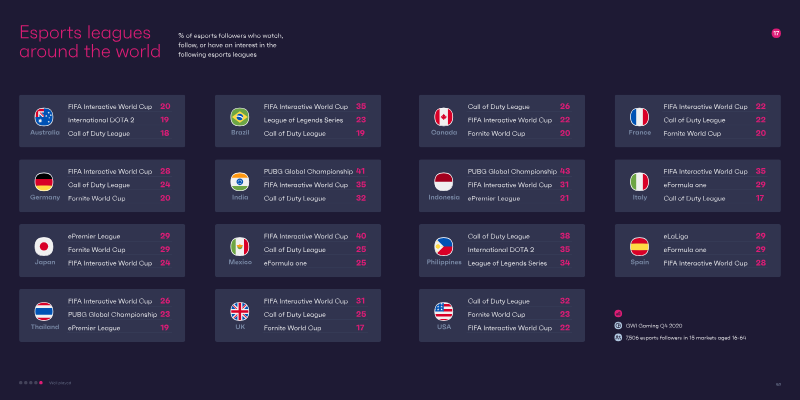Click the France flag icon
Screen dimensions: 800x400
tap(639, 117)
